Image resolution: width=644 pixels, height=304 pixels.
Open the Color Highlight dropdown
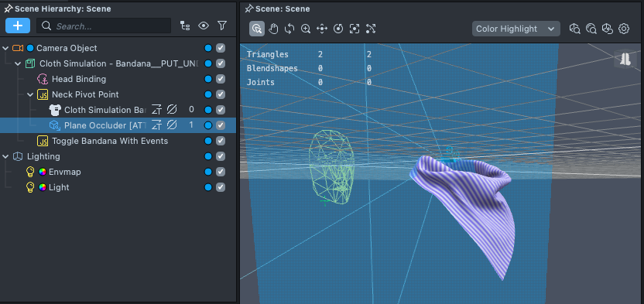point(516,29)
